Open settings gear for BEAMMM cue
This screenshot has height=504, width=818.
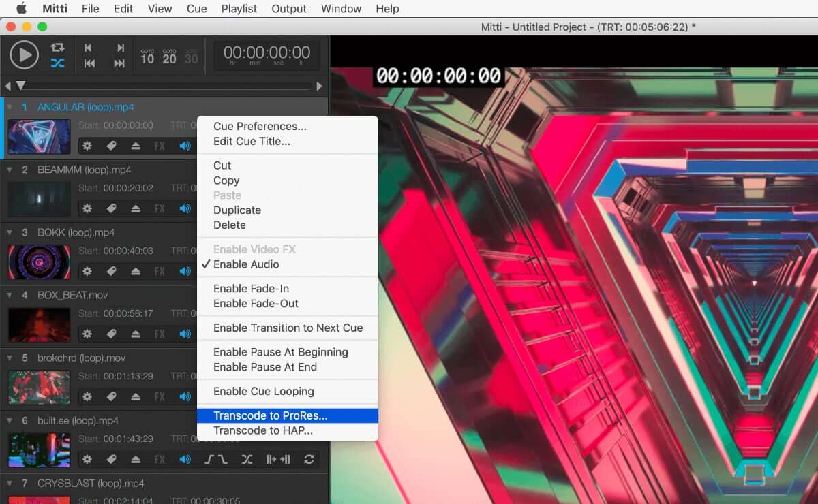[87, 208]
